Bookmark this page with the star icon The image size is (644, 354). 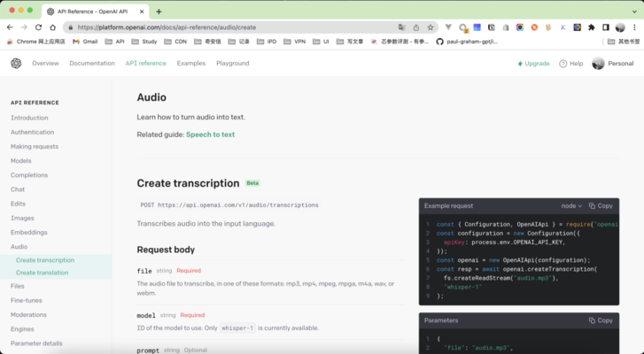(430, 27)
